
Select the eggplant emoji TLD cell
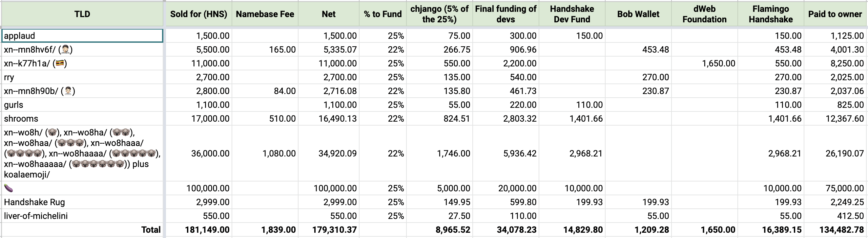[x=82, y=188]
